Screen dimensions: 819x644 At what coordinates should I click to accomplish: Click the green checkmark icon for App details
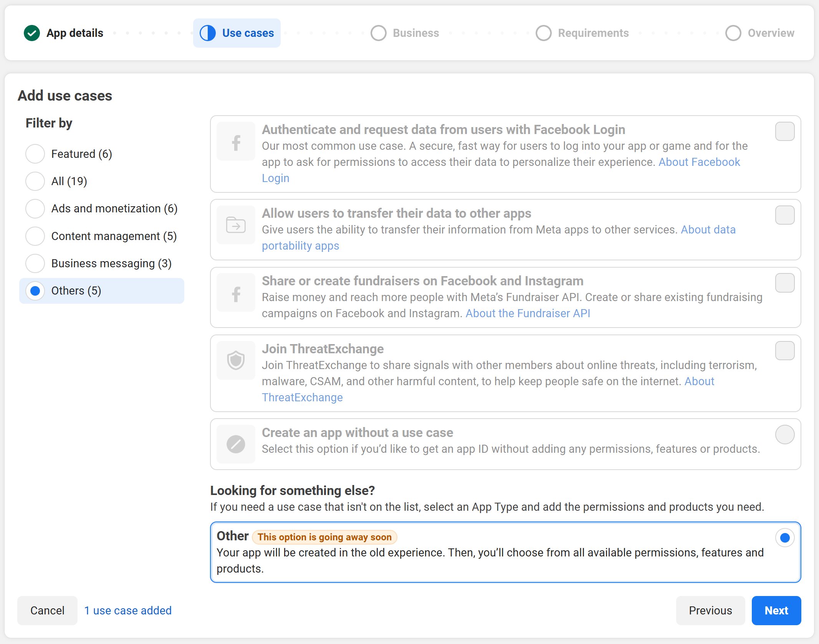coord(32,33)
